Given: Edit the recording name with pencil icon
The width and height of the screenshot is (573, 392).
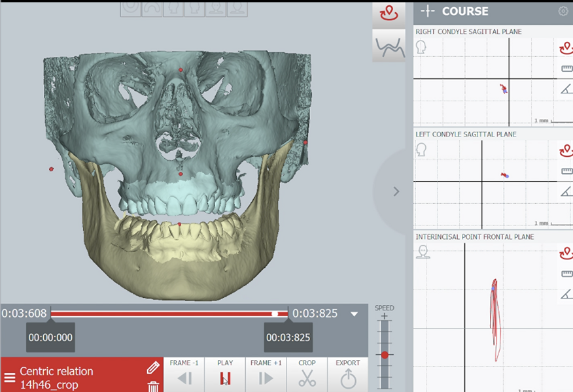Looking at the screenshot, I should point(153,368).
